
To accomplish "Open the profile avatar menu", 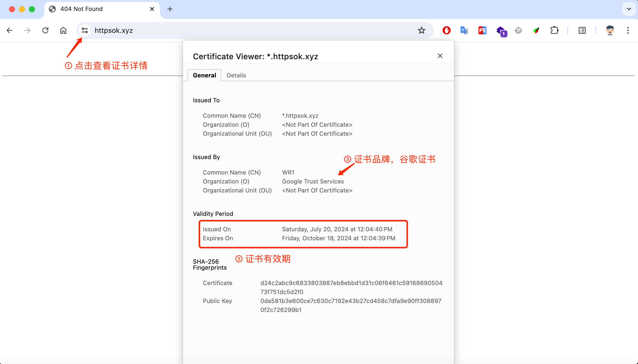I will [610, 31].
